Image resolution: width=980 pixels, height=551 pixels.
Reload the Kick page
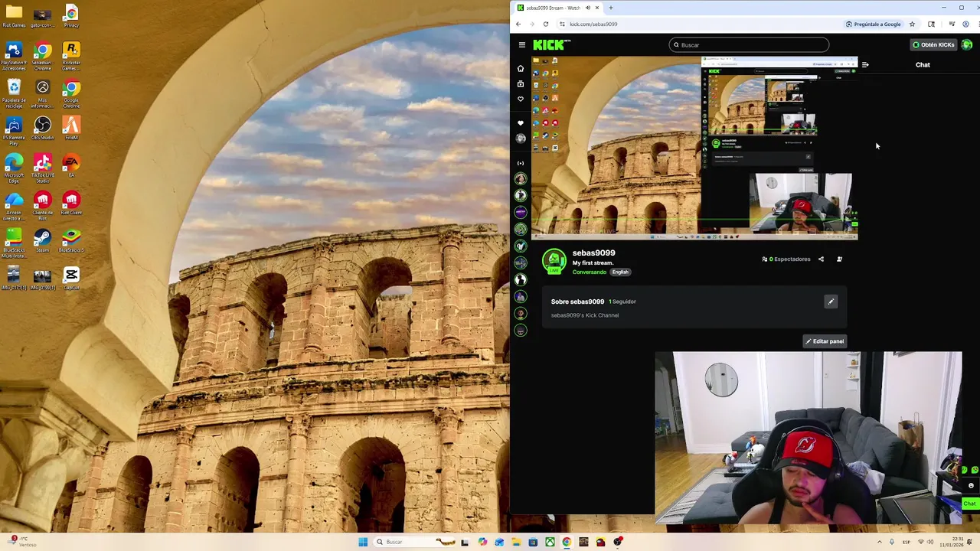[x=546, y=24]
